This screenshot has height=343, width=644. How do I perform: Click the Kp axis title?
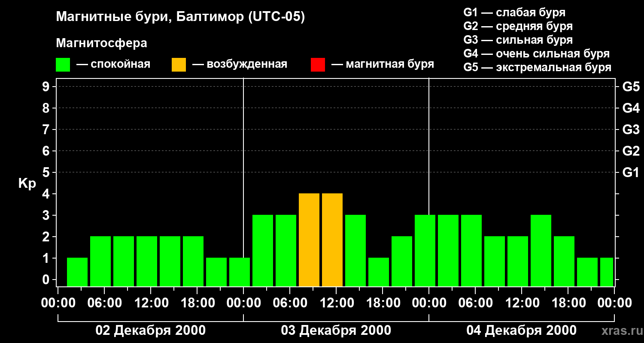pos(27,184)
